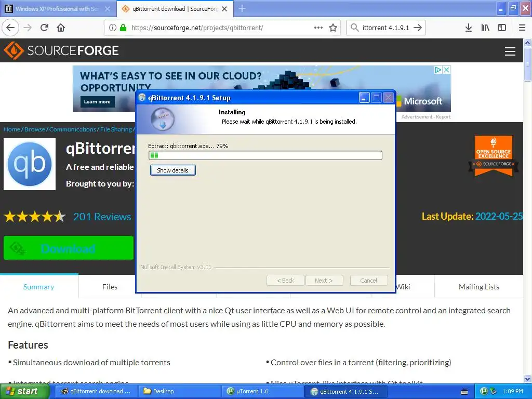Switch to Desktop folder taskbar item
This screenshot has width=532, height=399.
(x=179, y=391)
